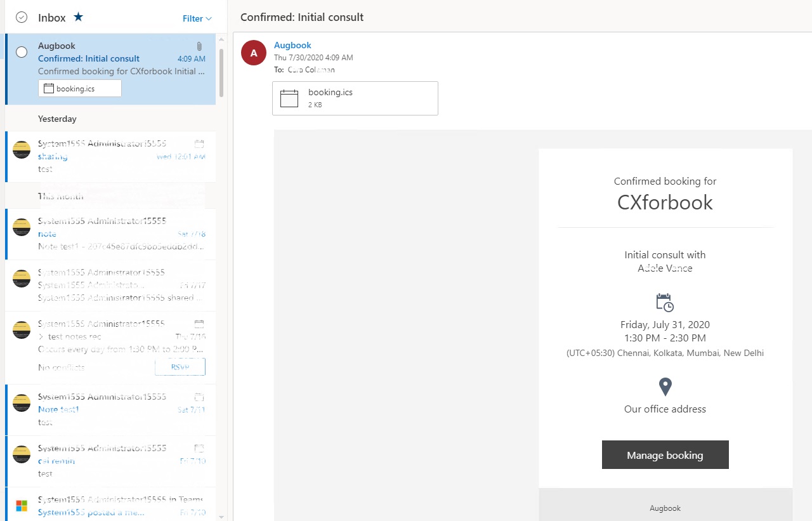Click the 'Manage booking' button

point(665,455)
